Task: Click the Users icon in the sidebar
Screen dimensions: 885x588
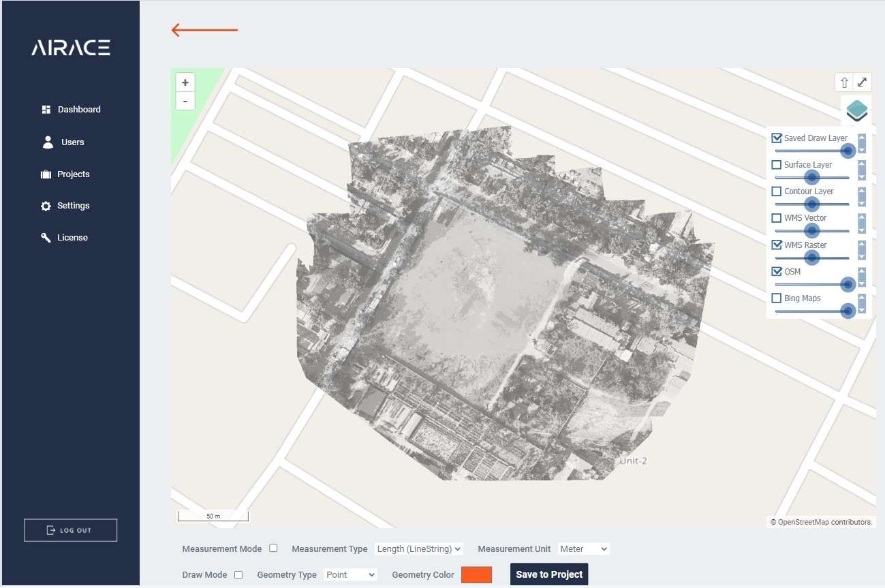Action: click(x=48, y=142)
